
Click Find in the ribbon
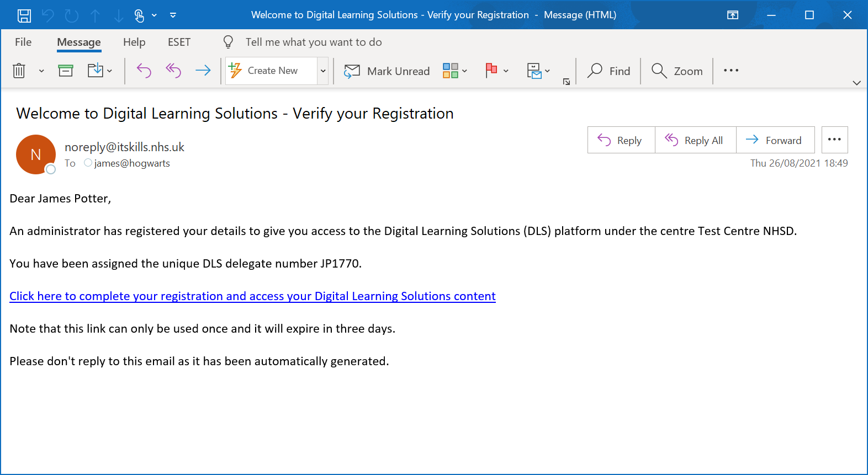[x=608, y=71]
